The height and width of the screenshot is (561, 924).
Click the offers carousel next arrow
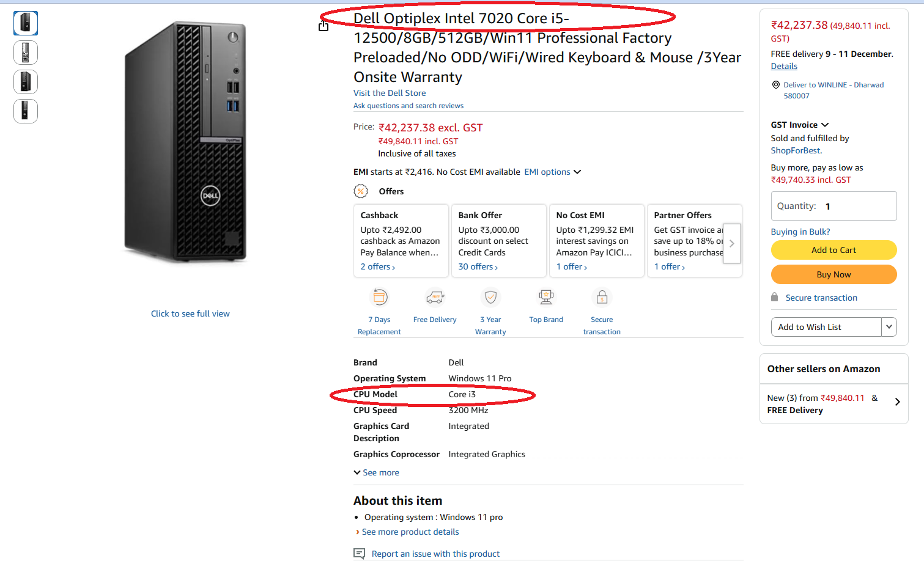[731, 243]
